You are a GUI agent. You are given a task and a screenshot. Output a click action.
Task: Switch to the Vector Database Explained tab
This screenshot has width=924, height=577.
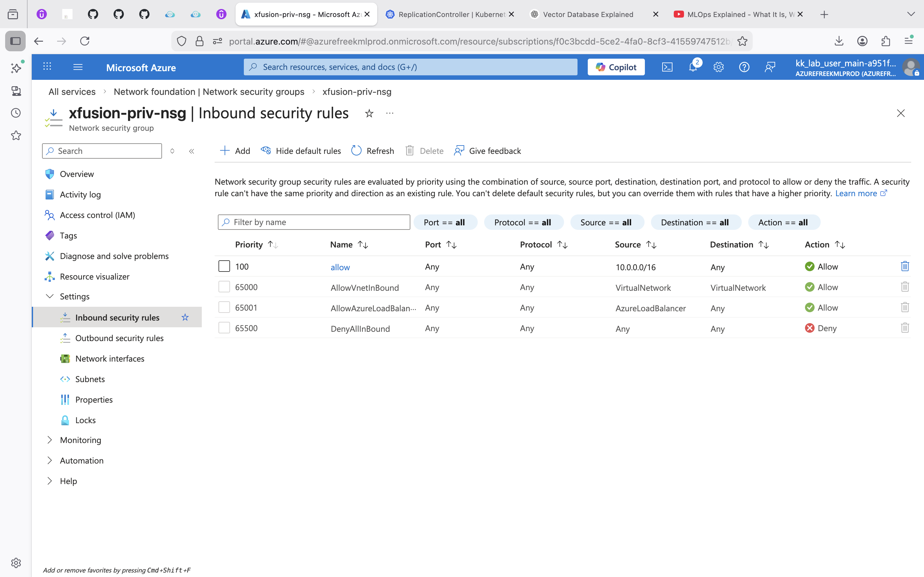(x=588, y=14)
